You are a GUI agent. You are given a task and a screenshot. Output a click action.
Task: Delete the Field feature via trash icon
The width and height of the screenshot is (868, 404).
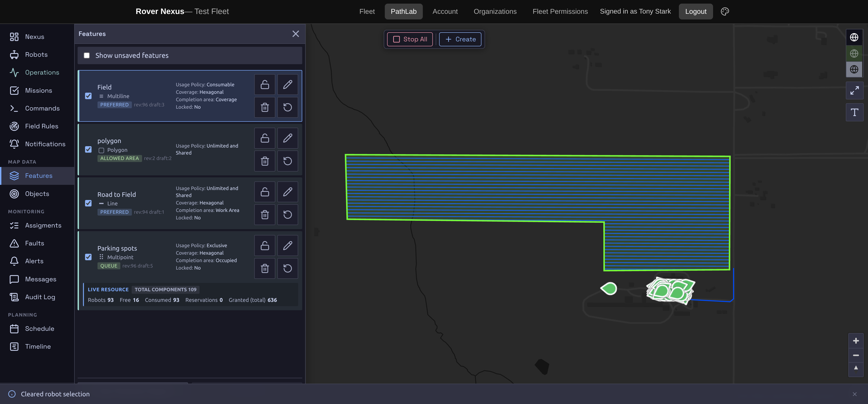264,107
